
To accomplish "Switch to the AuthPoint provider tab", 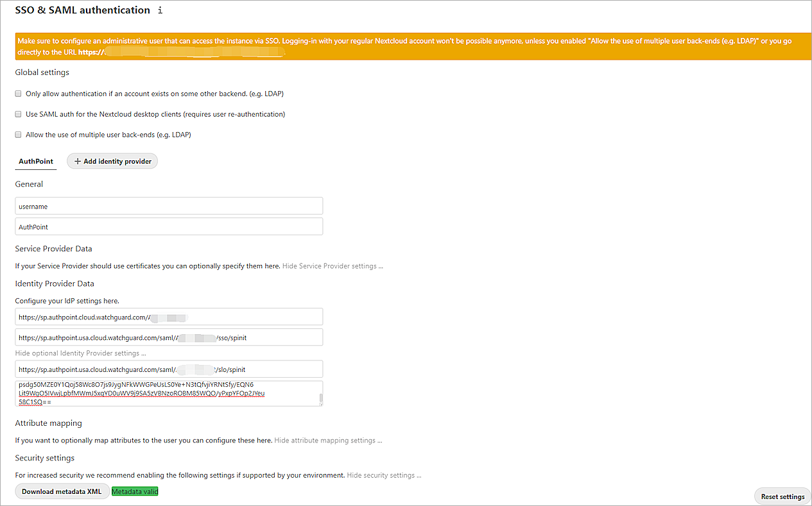I will pyautogui.click(x=35, y=161).
